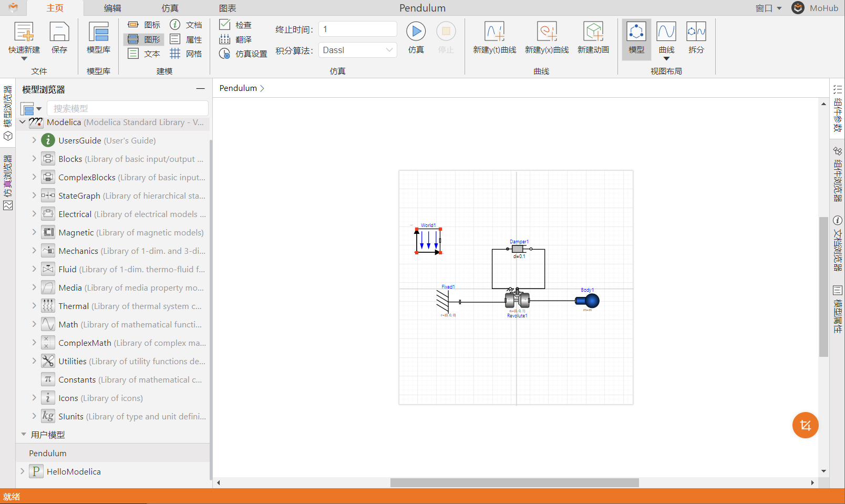
Task: Click the stop time input field
Action: (357, 29)
